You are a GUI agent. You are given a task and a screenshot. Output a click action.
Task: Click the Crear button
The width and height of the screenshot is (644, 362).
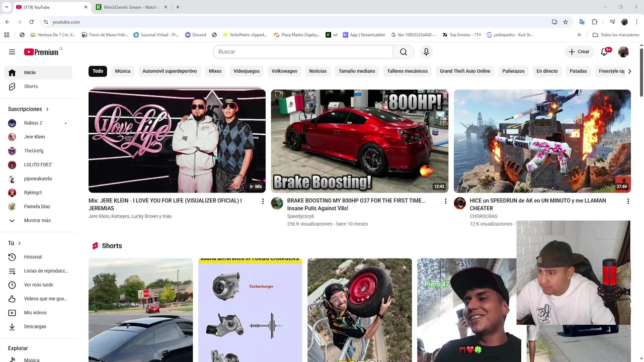(x=579, y=52)
